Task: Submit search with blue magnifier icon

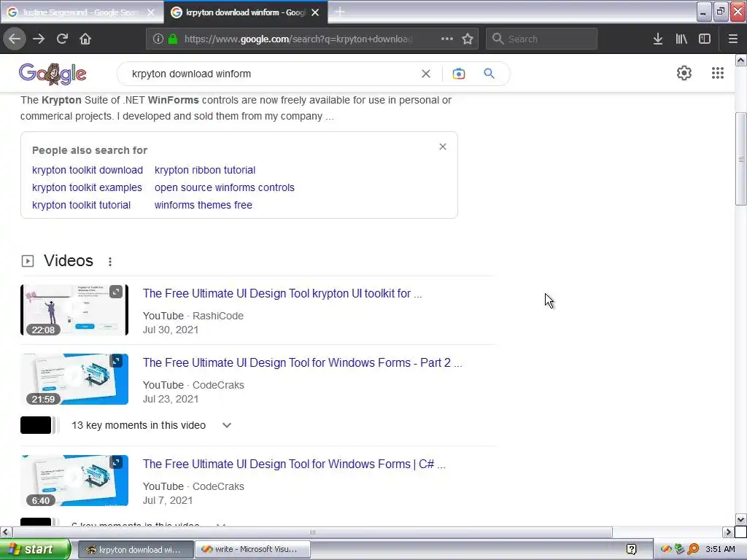Action: click(x=489, y=74)
